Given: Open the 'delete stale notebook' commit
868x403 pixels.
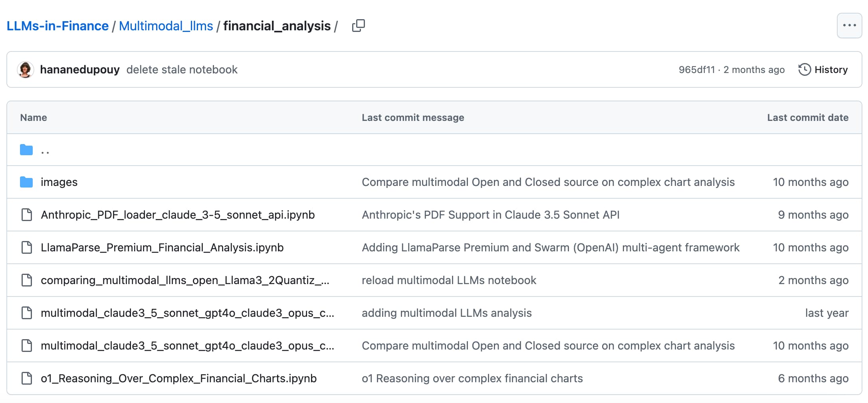Looking at the screenshot, I should tap(182, 69).
